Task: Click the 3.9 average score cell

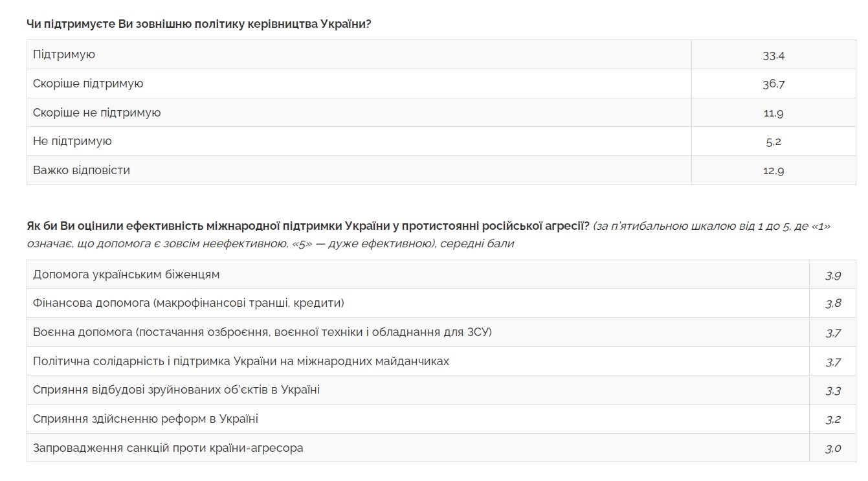Action: pos(833,275)
